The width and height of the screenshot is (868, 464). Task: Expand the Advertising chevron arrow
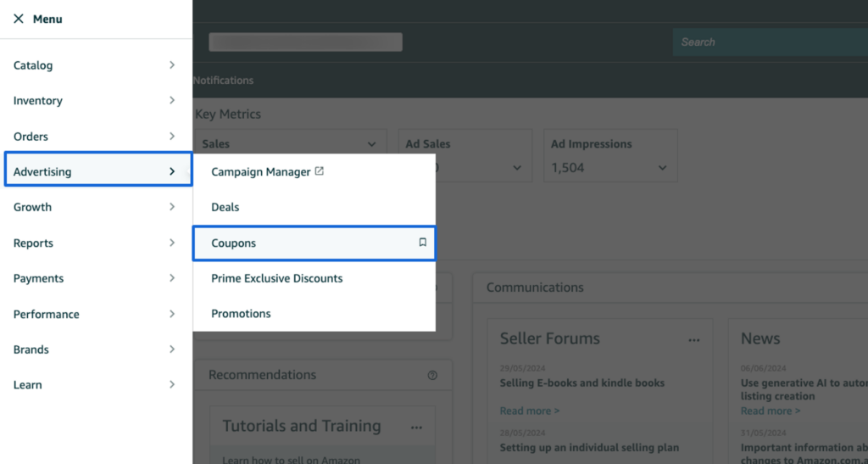172,171
